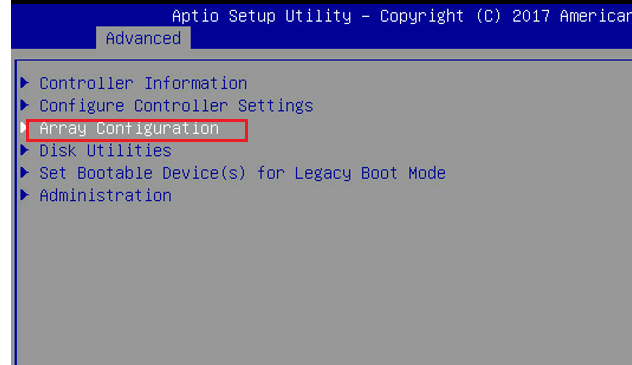Click the black strip above the title bar
The image size is (632, 365).
(321, 2)
